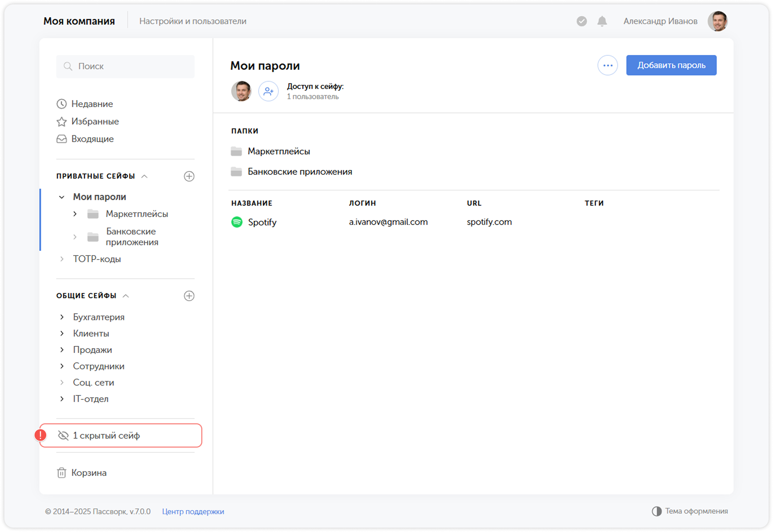Sort by Логин column header
The height and width of the screenshot is (532, 773).
coord(362,203)
